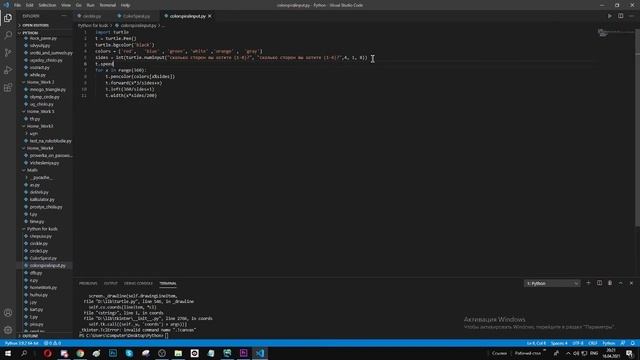Show hidden system tray icons
The height and width of the screenshot is (360, 640).
click(568, 353)
